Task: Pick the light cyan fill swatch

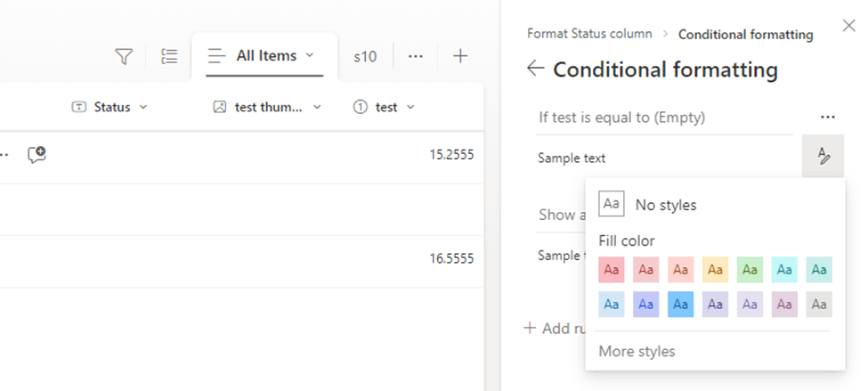Action: 784,270
